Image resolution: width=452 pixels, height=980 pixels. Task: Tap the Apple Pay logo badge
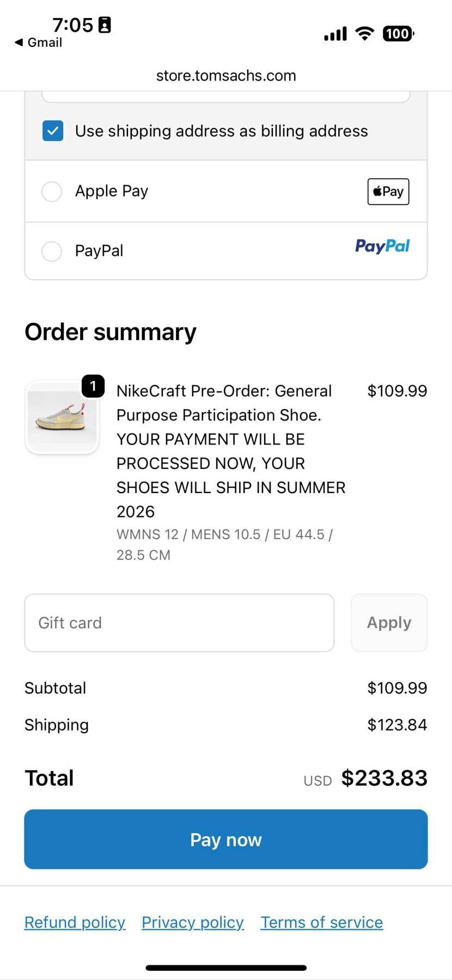388,192
